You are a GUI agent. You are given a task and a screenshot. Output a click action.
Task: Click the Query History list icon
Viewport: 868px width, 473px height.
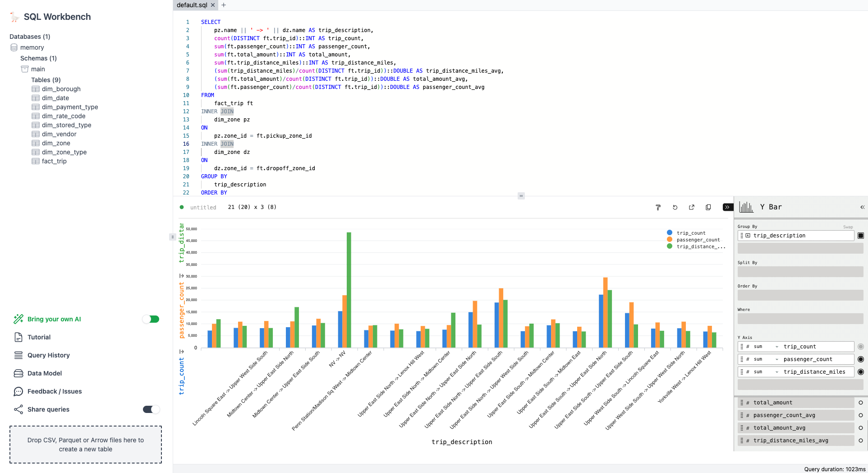18,355
